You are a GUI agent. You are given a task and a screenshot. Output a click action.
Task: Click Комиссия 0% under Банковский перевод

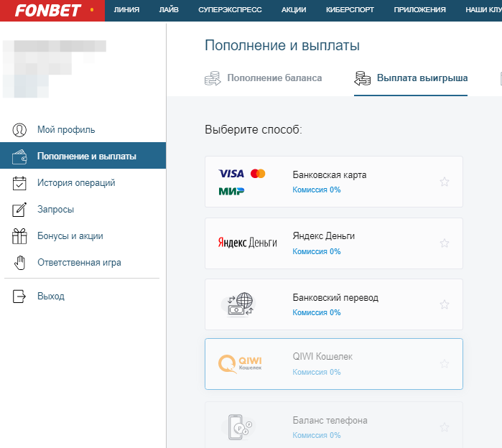317,312
